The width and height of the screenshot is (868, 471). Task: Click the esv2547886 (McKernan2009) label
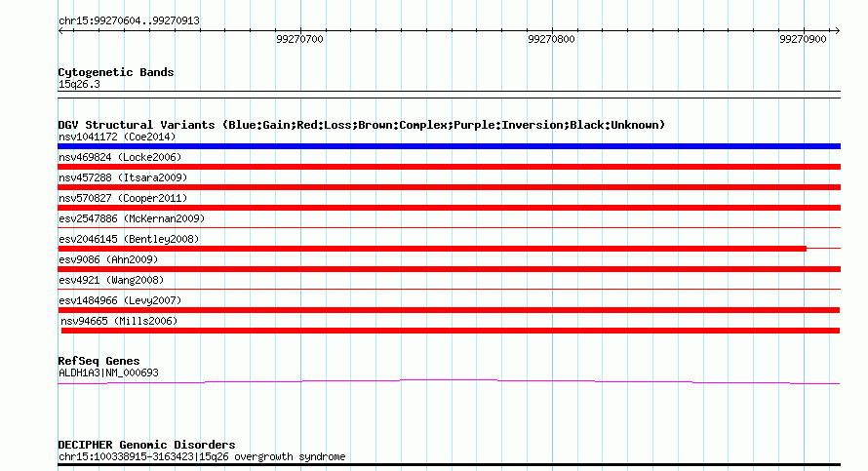tap(132, 218)
